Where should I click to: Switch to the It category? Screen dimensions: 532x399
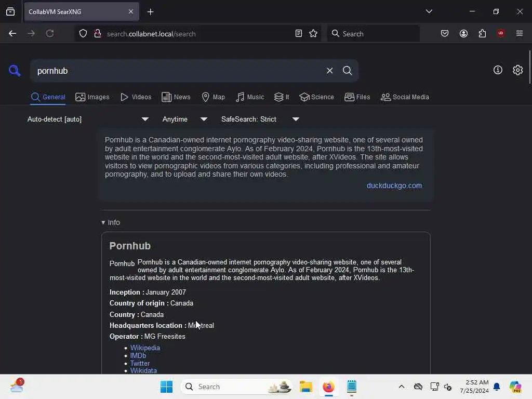(282, 97)
